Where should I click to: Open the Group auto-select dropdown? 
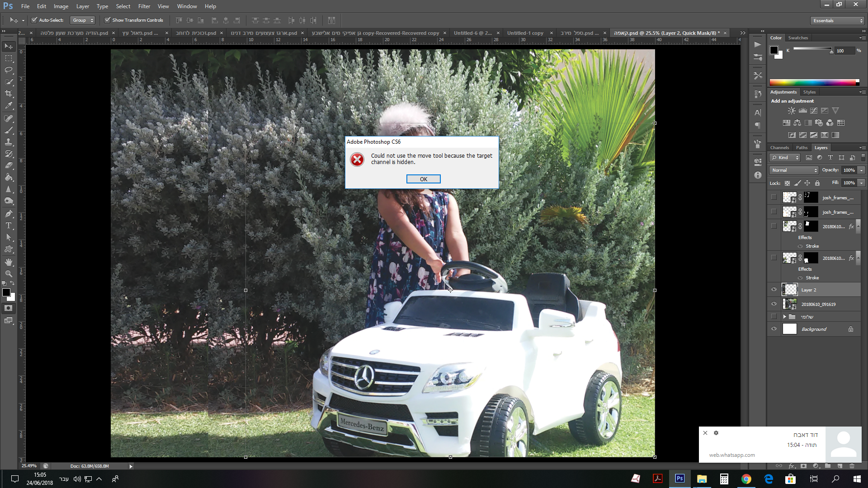[x=83, y=20]
